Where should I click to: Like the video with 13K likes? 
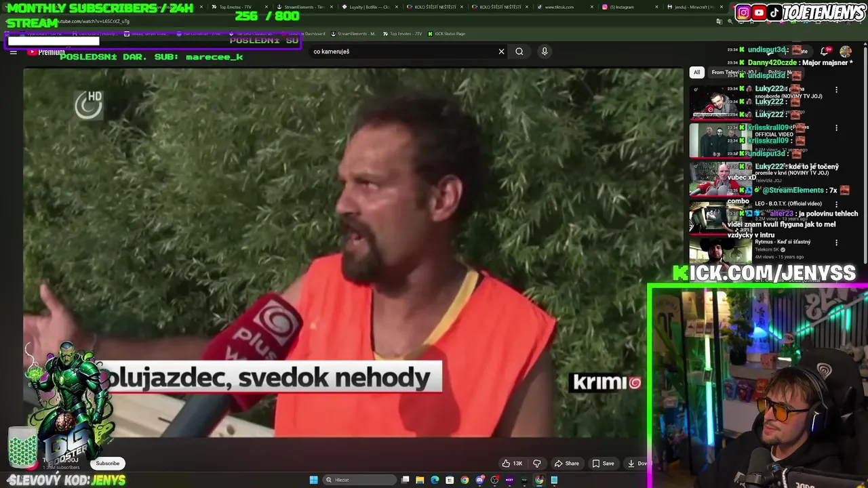(512, 464)
